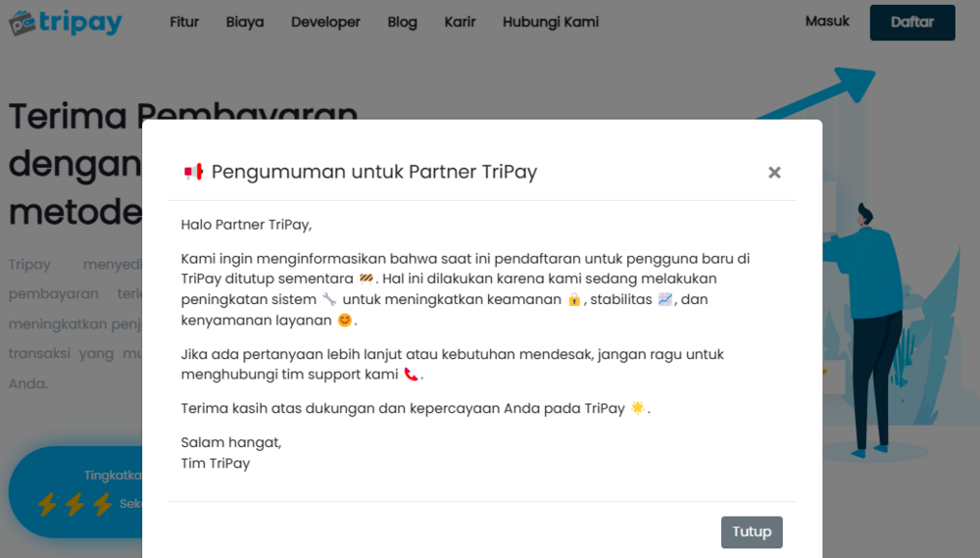Click the megaphone icon in dialog title
The image size is (980, 558).
pos(193,172)
